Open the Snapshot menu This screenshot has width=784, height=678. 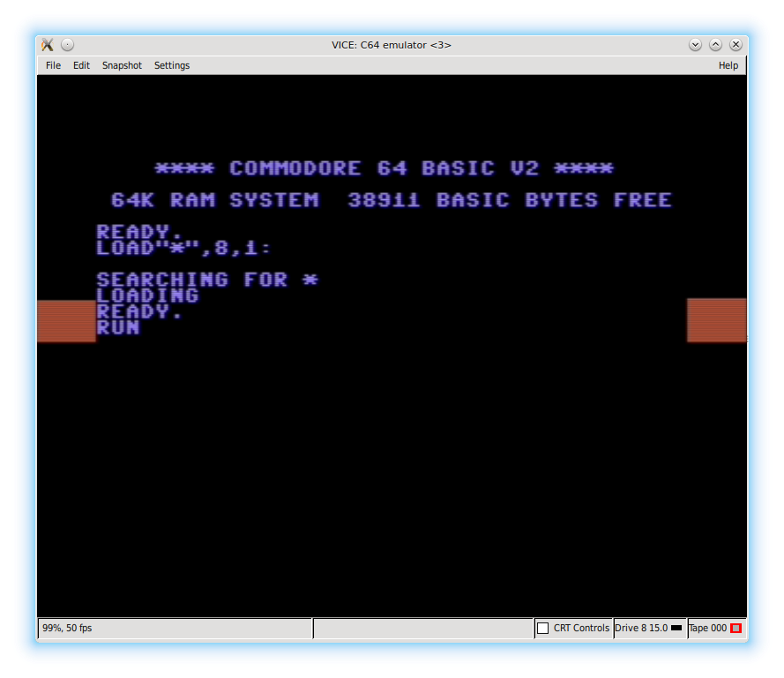122,65
